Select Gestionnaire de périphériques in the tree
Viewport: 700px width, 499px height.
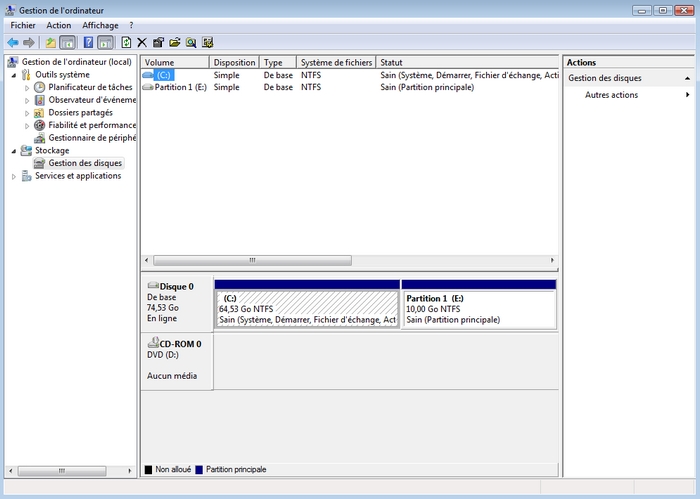tap(92, 138)
